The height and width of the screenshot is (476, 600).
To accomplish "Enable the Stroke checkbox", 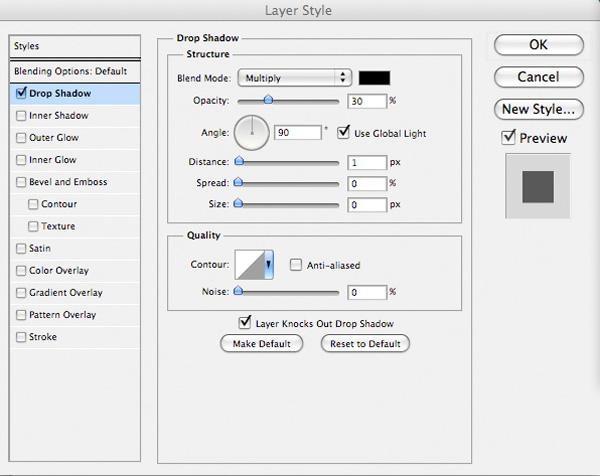I will 21,337.
